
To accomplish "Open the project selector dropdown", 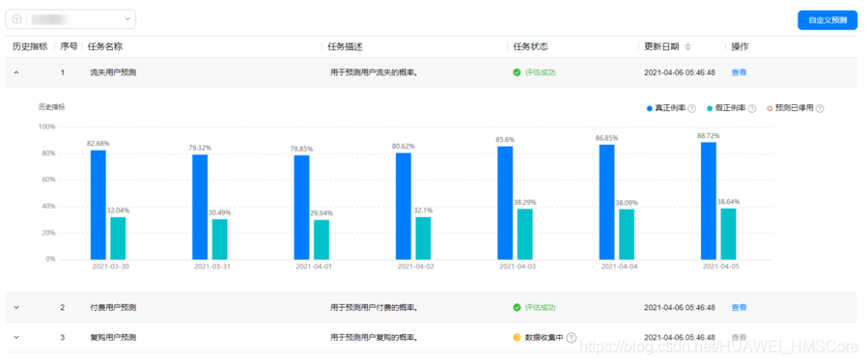I will tap(70, 18).
